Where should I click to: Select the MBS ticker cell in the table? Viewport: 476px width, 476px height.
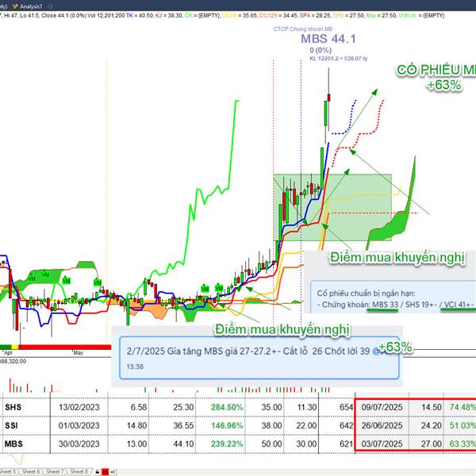click(x=13, y=443)
